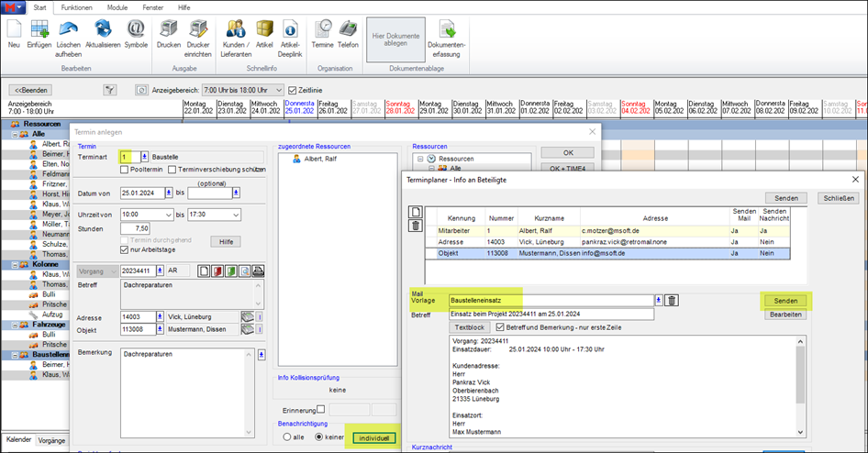Toggle the Zeitlinie checkbox
The height and width of the screenshot is (453, 868).
point(292,90)
